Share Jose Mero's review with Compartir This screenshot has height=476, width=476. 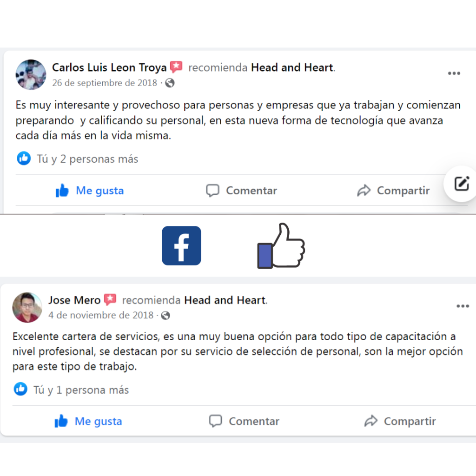[400, 421]
